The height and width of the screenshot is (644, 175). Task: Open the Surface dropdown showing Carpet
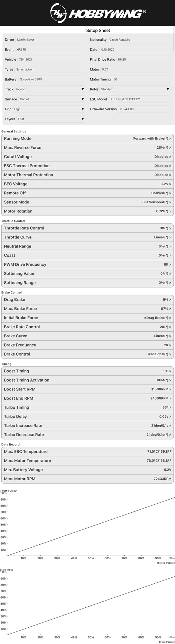point(52,99)
